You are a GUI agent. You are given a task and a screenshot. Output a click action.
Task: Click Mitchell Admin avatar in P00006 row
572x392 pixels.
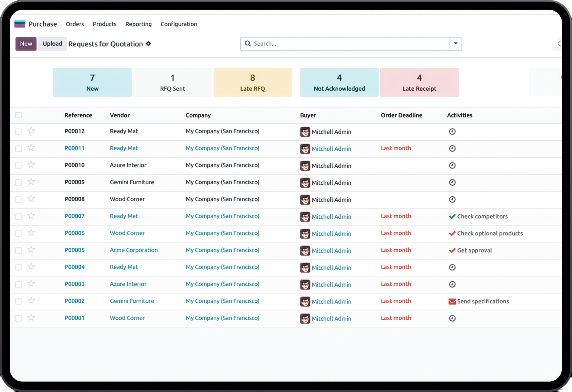pos(305,233)
